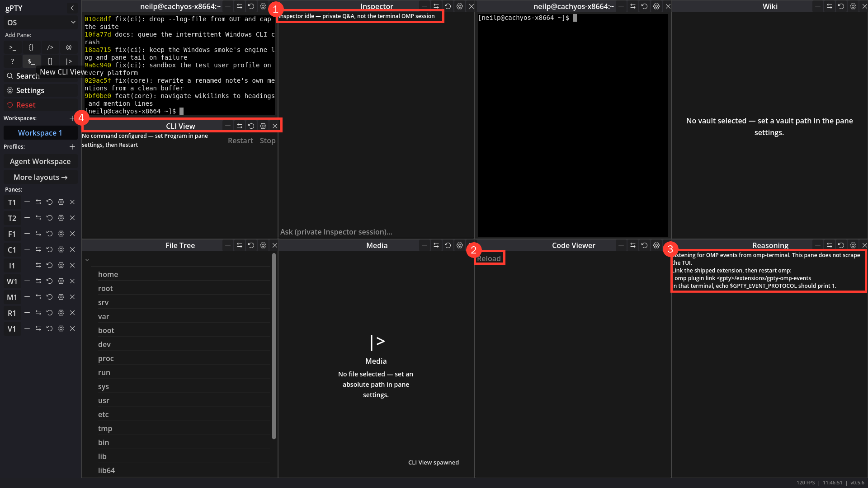Open the Wiki pane settings gear
The image size is (868, 488).
point(853,6)
